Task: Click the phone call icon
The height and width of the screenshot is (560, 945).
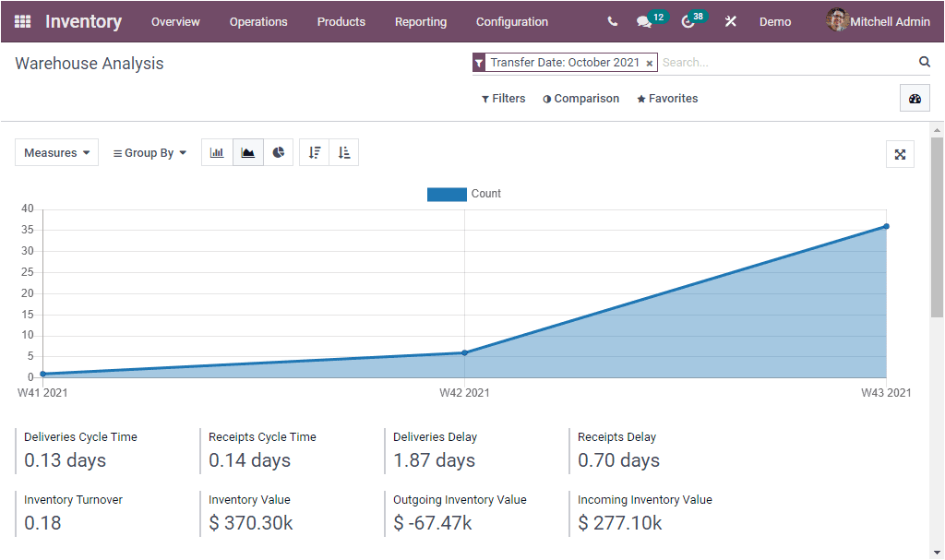Action: point(612,21)
